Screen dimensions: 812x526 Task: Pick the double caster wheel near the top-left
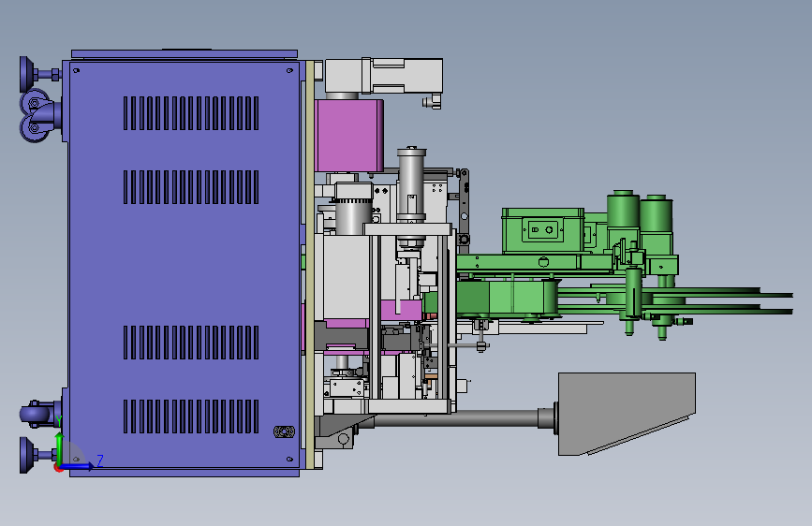coord(39,115)
